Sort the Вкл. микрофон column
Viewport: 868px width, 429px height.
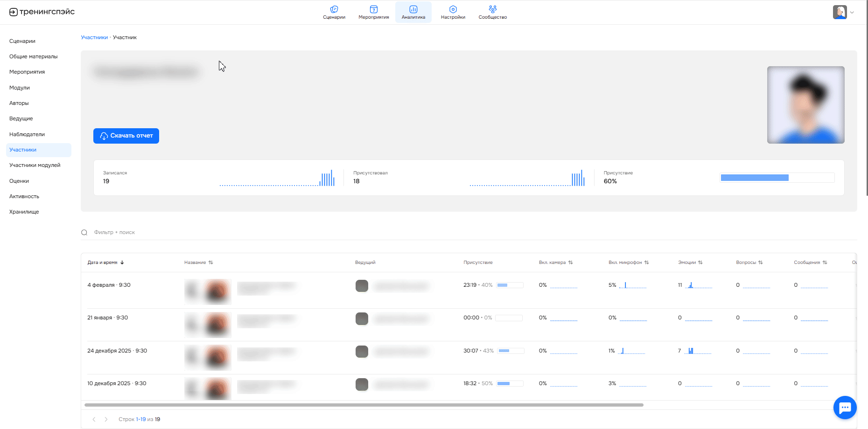[x=647, y=263]
